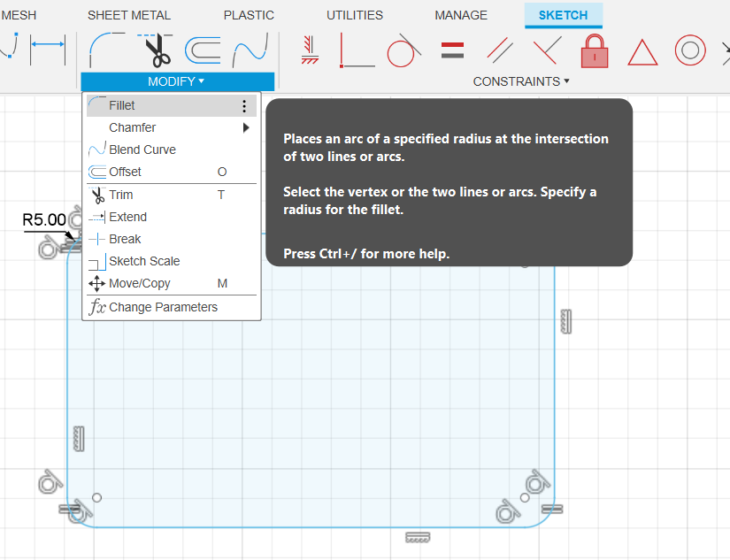The height and width of the screenshot is (560, 730).
Task: Apply the Fix/Unfix lock constraint
Action: click(595, 50)
